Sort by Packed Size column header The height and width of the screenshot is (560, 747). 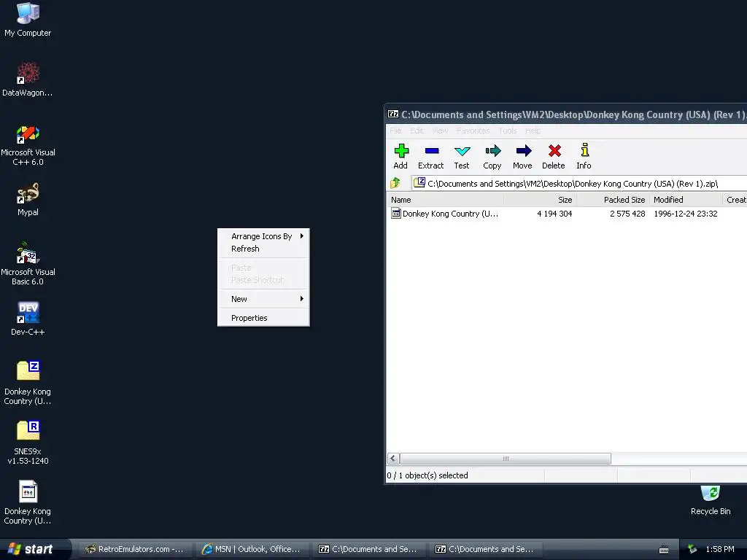pyautogui.click(x=613, y=200)
